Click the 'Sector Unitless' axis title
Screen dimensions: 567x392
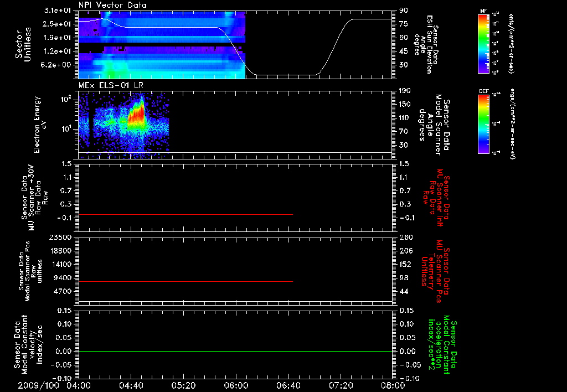click(x=23, y=44)
